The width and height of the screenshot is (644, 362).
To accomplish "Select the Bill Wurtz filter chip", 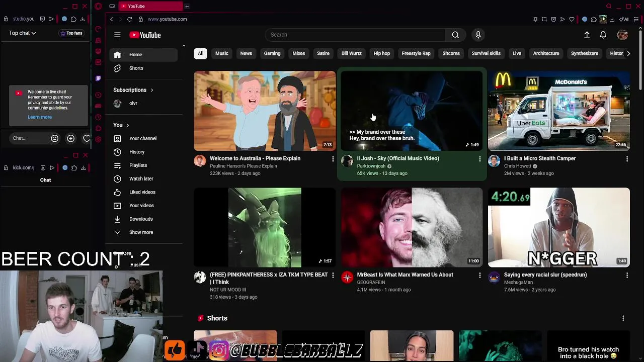I will (x=351, y=53).
